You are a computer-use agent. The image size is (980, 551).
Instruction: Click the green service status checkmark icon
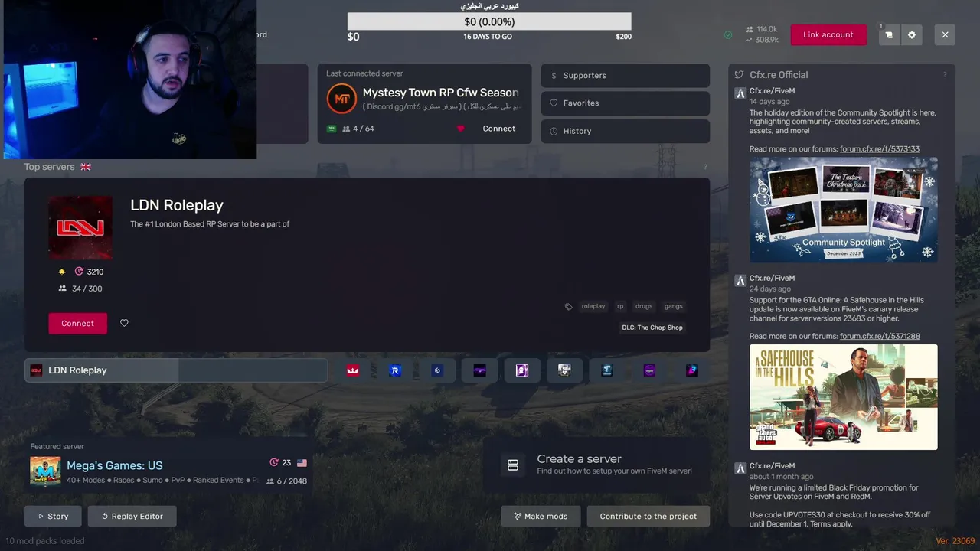[728, 35]
